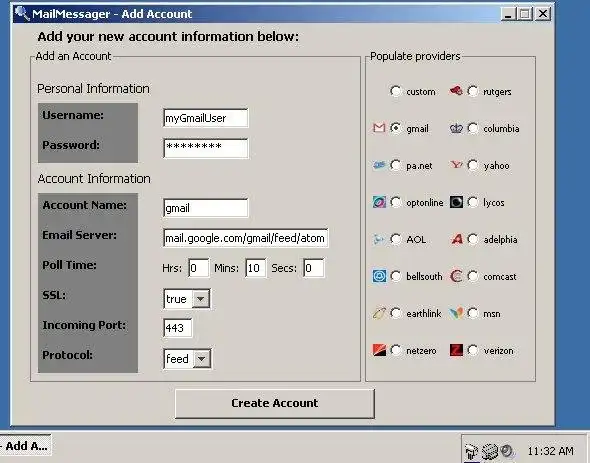The width and height of the screenshot is (590, 463).
Task: Click the "Account Information" heading
Action: [x=94, y=178]
